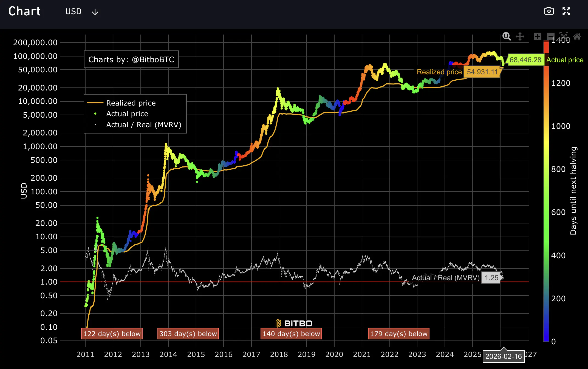Viewport: 588px width, 369px height.
Task: Open the USD currency dropdown
Action: 73,12
